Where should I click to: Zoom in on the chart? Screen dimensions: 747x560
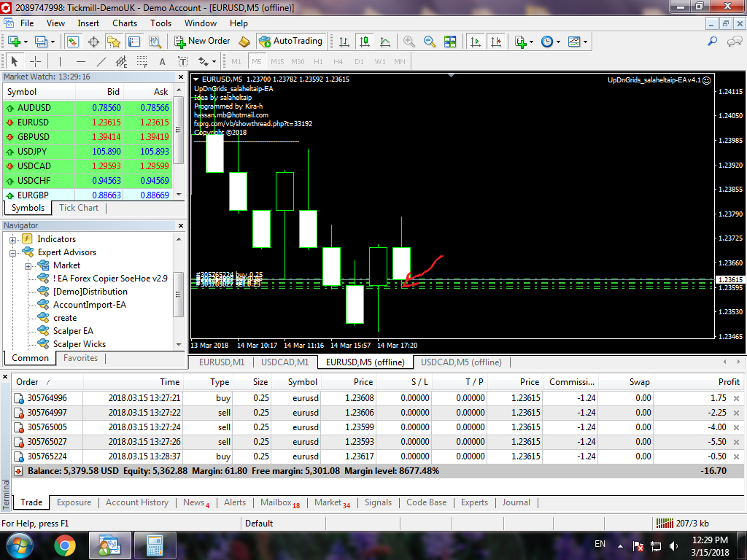click(409, 42)
